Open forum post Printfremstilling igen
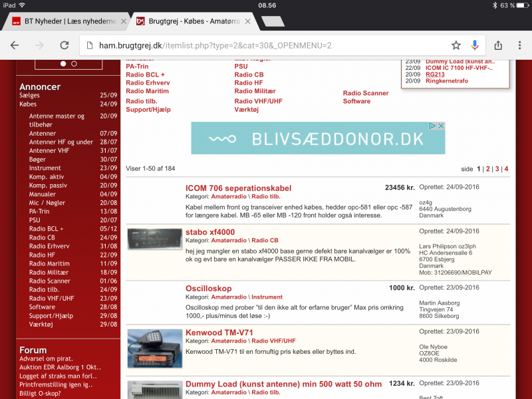Image resolution: width=532 pixels, height=399 pixels. (56, 385)
